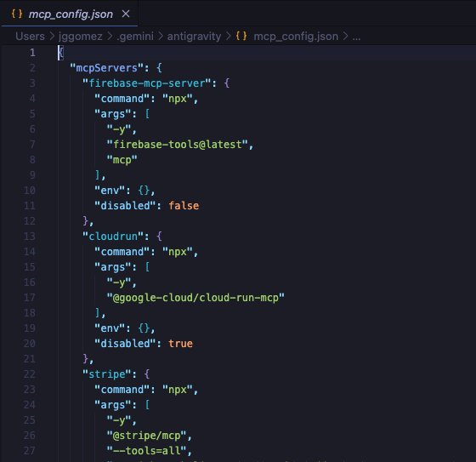Click line number 13 in the gutter
Screen dimensions: 476x462
click(30, 237)
